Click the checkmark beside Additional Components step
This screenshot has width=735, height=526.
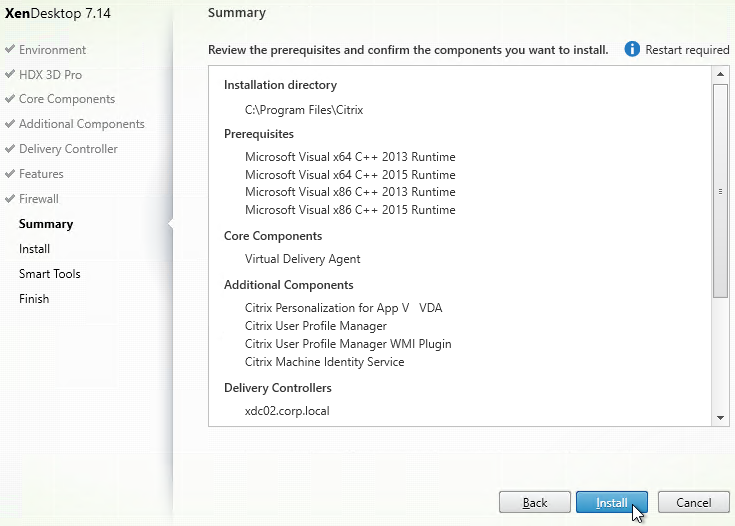(x=10, y=123)
